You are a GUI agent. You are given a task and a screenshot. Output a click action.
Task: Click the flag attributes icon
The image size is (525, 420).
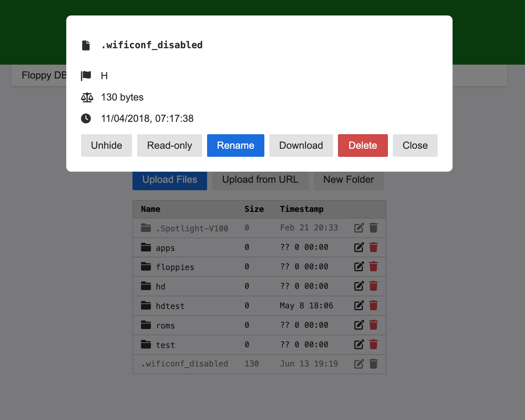(86, 75)
